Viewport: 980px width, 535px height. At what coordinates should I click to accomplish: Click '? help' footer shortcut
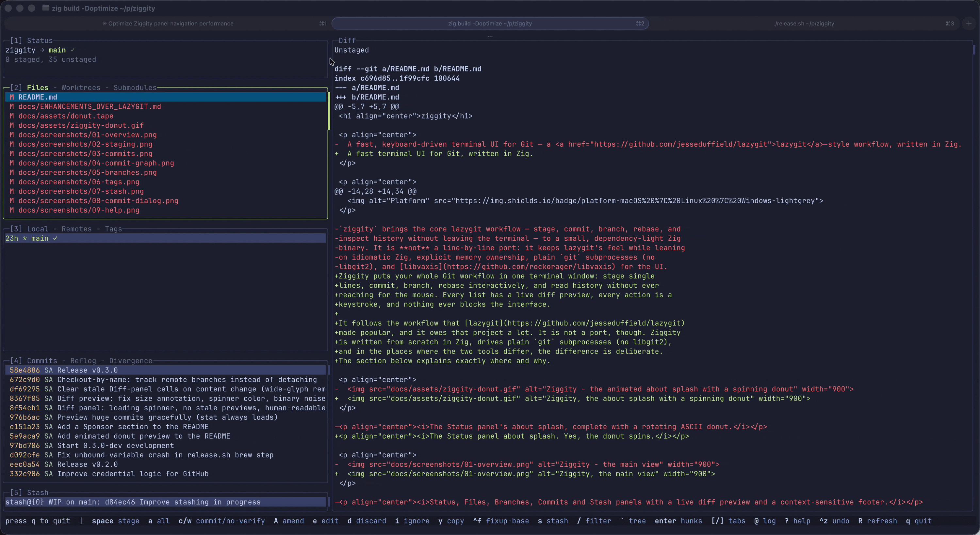click(797, 521)
